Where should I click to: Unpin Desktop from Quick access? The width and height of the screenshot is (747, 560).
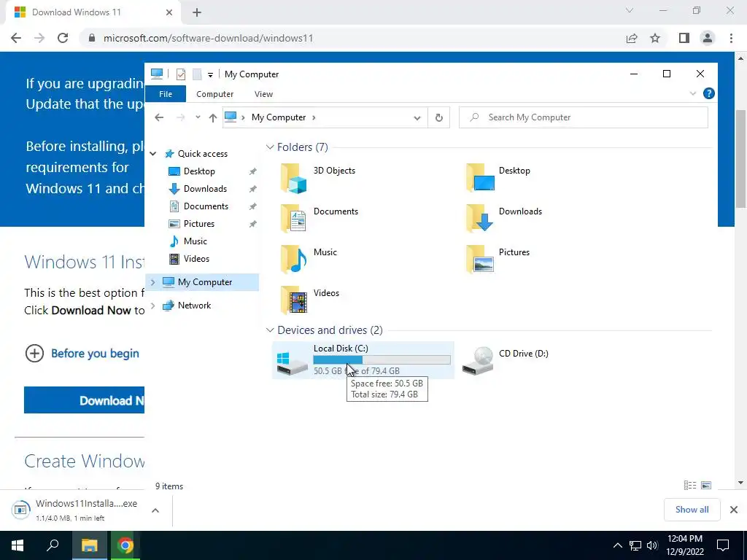(252, 171)
